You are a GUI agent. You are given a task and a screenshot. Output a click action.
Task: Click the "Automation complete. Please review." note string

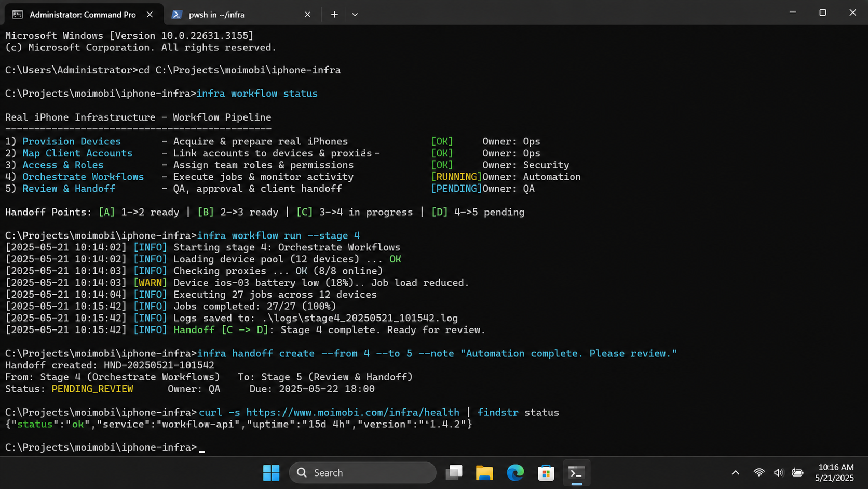point(568,353)
